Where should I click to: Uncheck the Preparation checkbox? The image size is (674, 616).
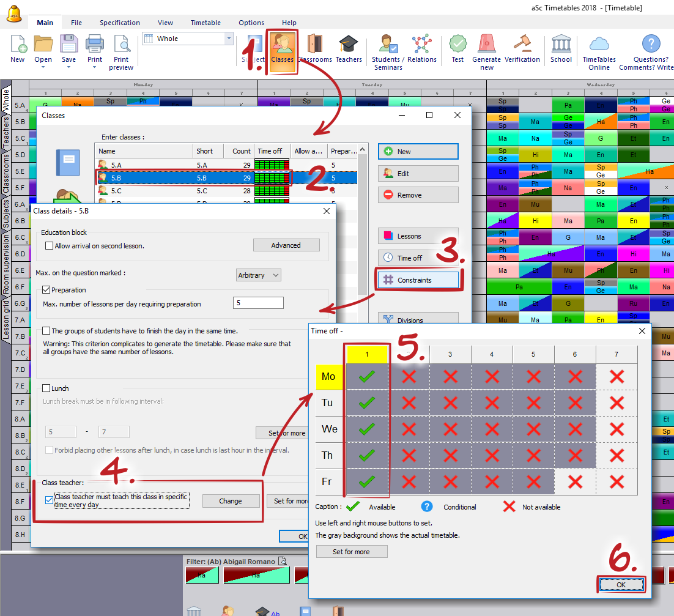click(x=46, y=290)
